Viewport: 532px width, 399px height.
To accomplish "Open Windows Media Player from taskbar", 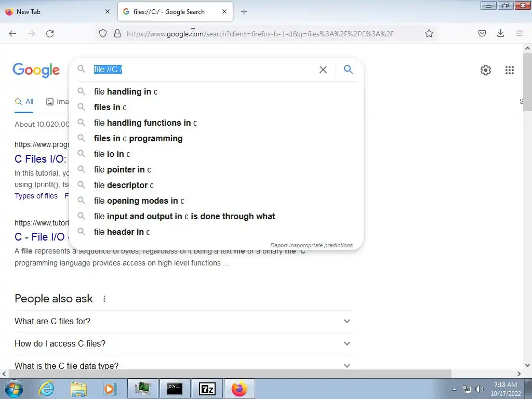I will (110, 389).
